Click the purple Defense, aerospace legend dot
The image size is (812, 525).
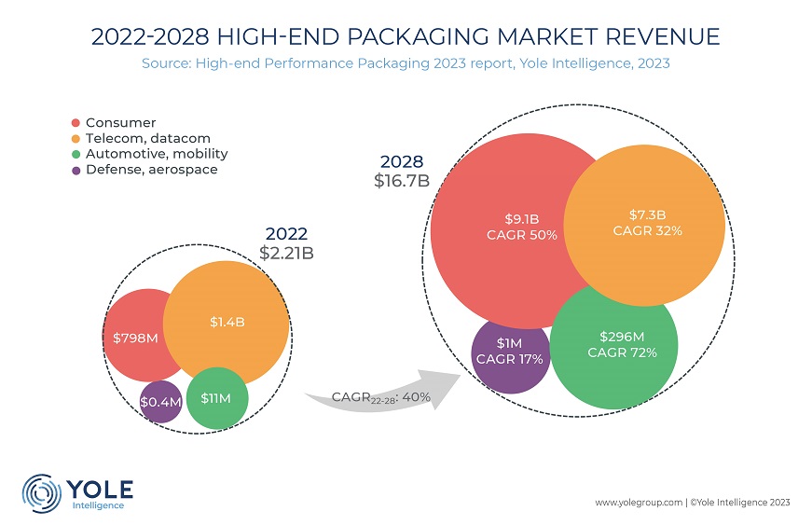(76, 171)
